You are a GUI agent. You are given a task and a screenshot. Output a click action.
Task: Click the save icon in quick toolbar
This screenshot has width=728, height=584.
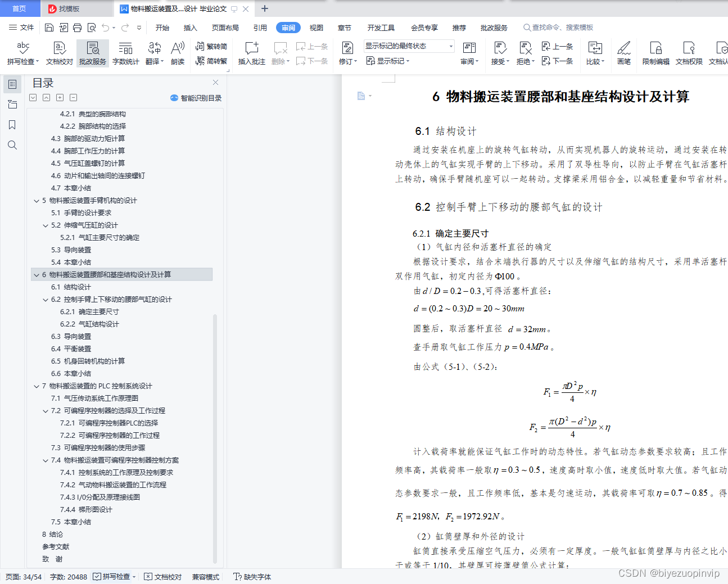(x=49, y=28)
